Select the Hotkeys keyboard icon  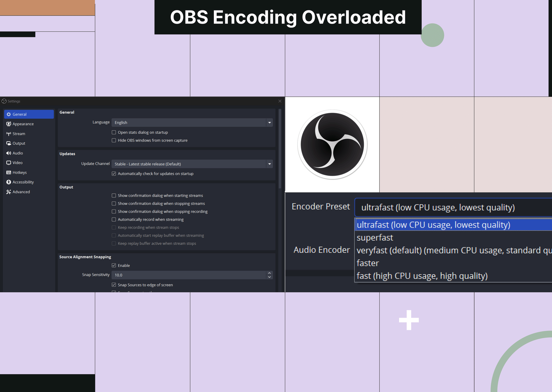pos(9,172)
